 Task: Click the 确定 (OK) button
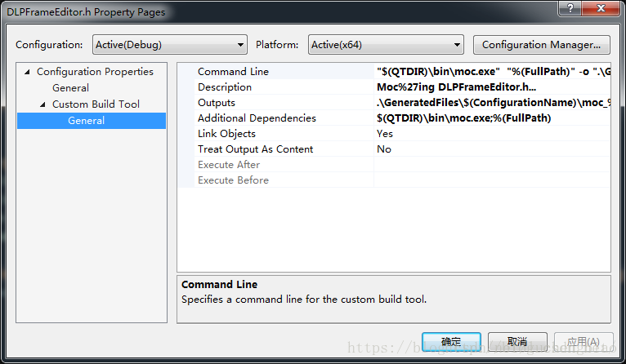point(451,342)
